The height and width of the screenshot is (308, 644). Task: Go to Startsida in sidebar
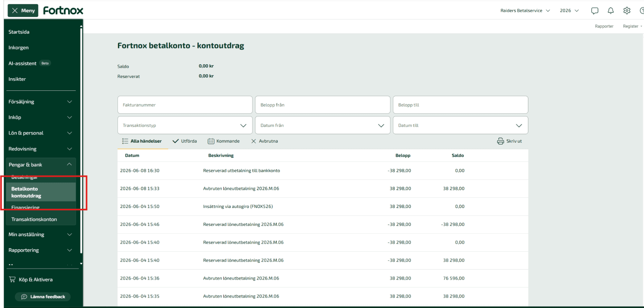point(19,32)
